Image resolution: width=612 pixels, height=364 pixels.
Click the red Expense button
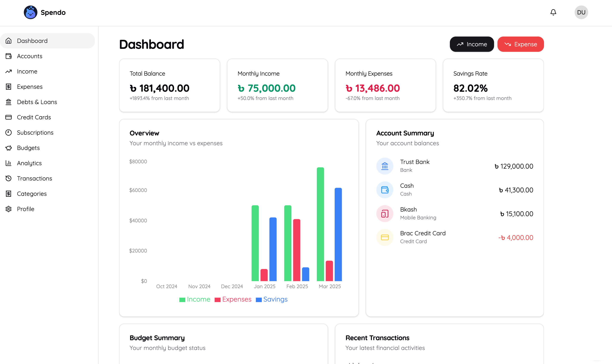[520, 44]
